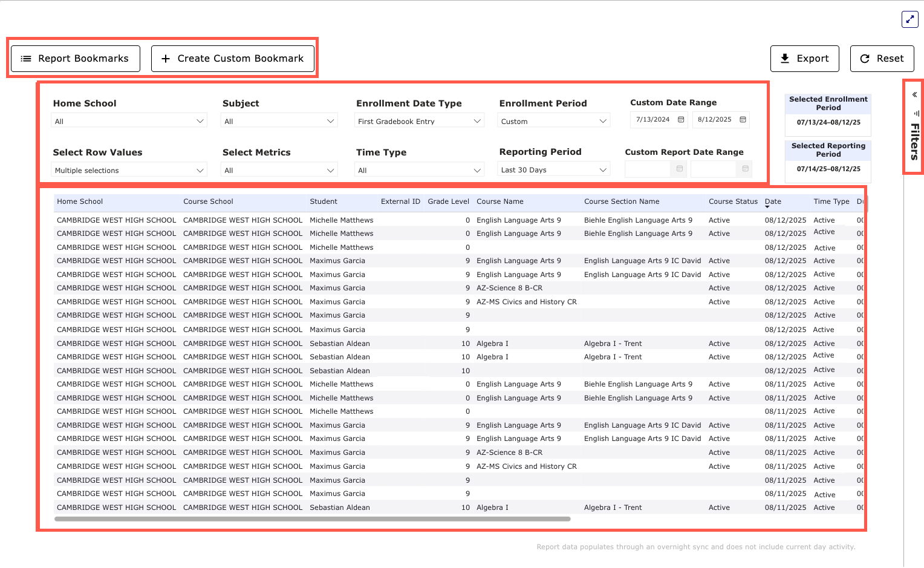
Task: Open calendar picker for 7/13/2024 start date
Action: coord(681,120)
